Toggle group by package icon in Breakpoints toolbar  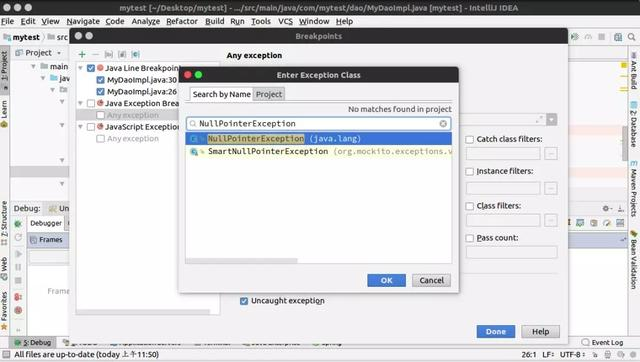(x=109, y=54)
